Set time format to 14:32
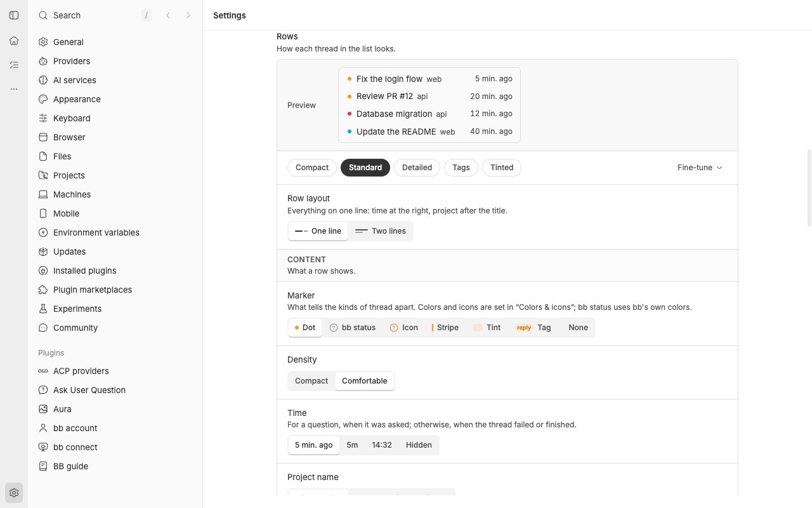The height and width of the screenshot is (508, 812). [382, 445]
